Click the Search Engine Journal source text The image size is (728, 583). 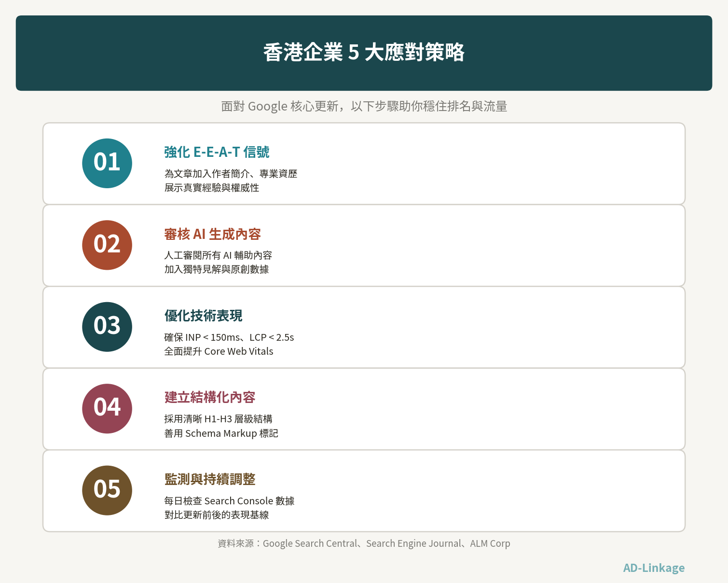pyautogui.click(x=413, y=543)
